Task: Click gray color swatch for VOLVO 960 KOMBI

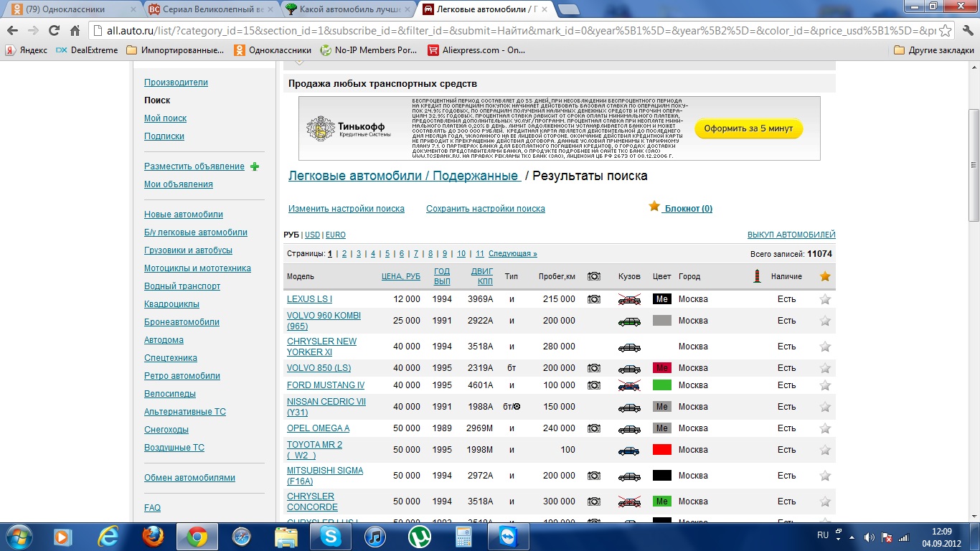Action: click(x=662, y=321)
